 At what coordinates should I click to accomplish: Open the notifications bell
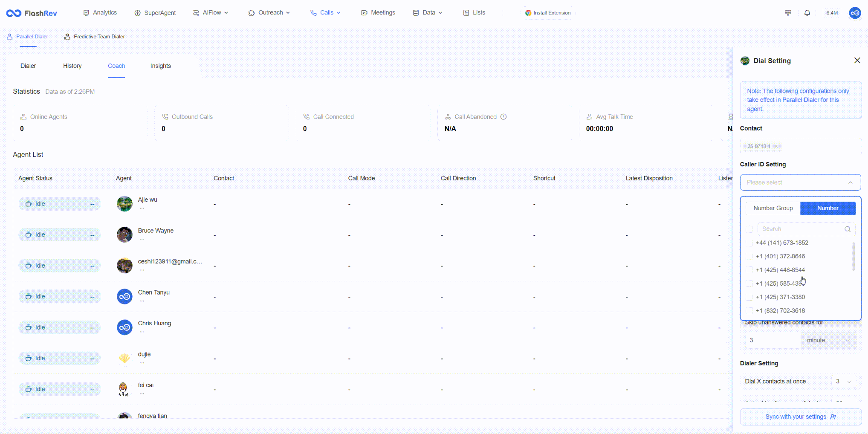point(807,13)
